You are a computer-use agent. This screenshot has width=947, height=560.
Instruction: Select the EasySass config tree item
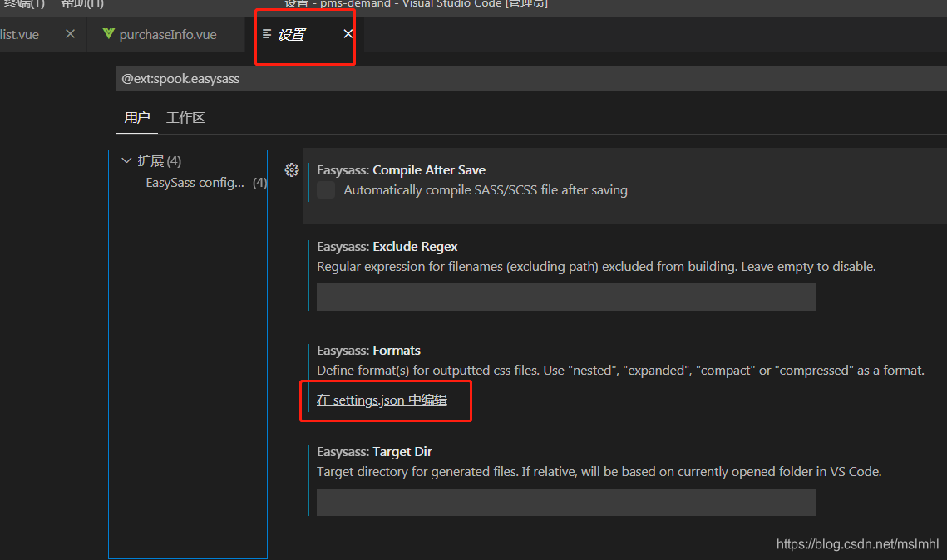point(195,182)
